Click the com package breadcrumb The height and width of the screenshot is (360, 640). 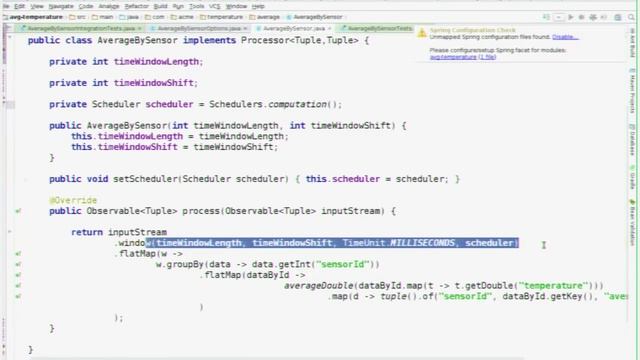pos(155,17)
